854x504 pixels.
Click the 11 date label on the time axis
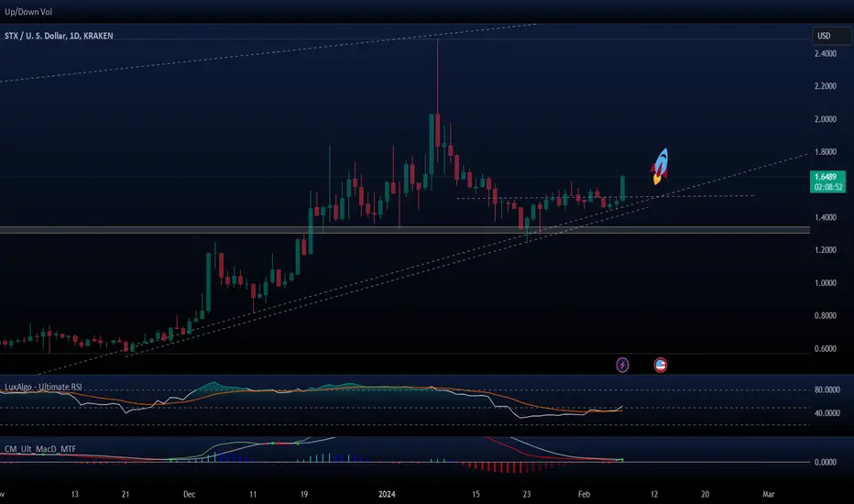pyautogui.click(x=253, y=494)
